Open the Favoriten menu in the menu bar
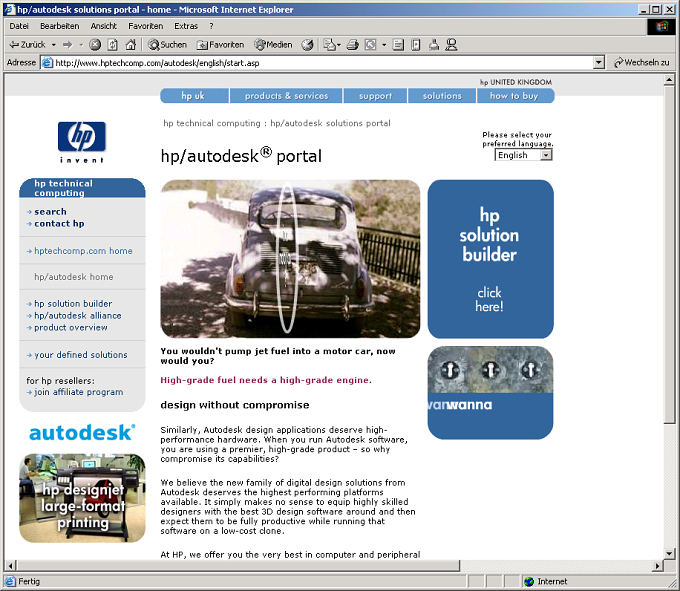This screenshot has height=591, width=680. tap(146, 26)
